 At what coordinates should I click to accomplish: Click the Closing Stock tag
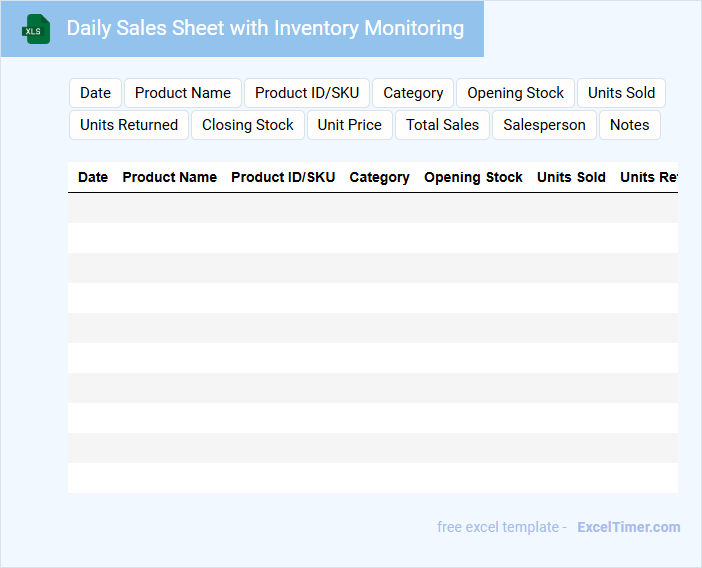coord(248,125)
